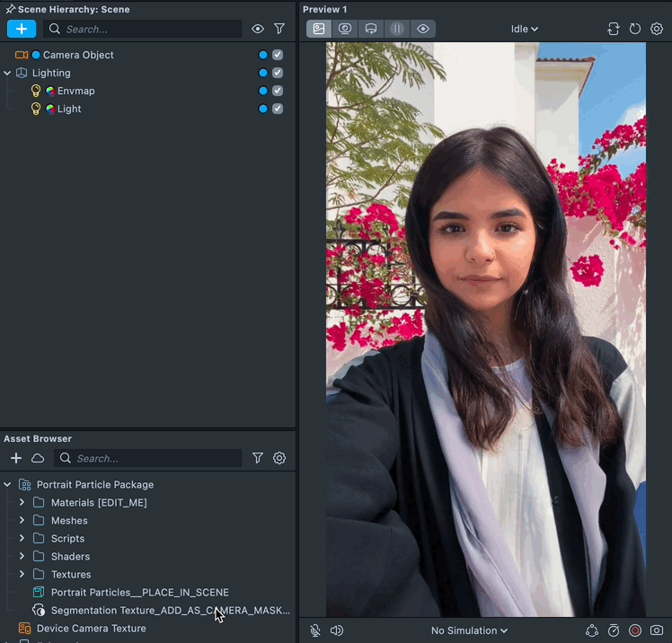
Task: Click the Preview settings gear icon
Action: (x=657, y=29)
